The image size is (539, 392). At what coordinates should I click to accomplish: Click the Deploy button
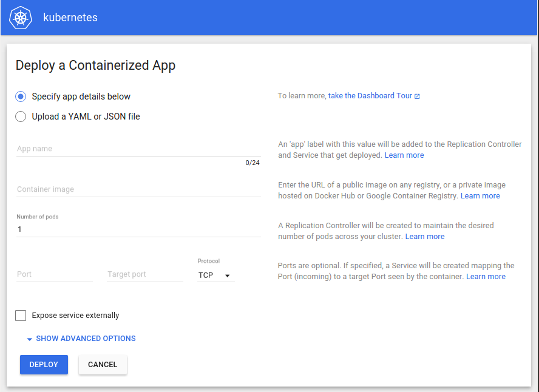[44, 365]
